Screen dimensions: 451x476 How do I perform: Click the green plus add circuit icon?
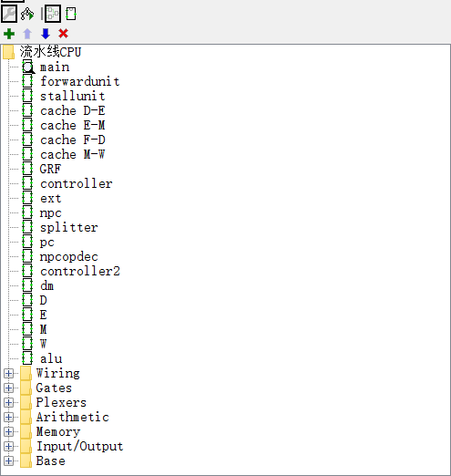9,34
